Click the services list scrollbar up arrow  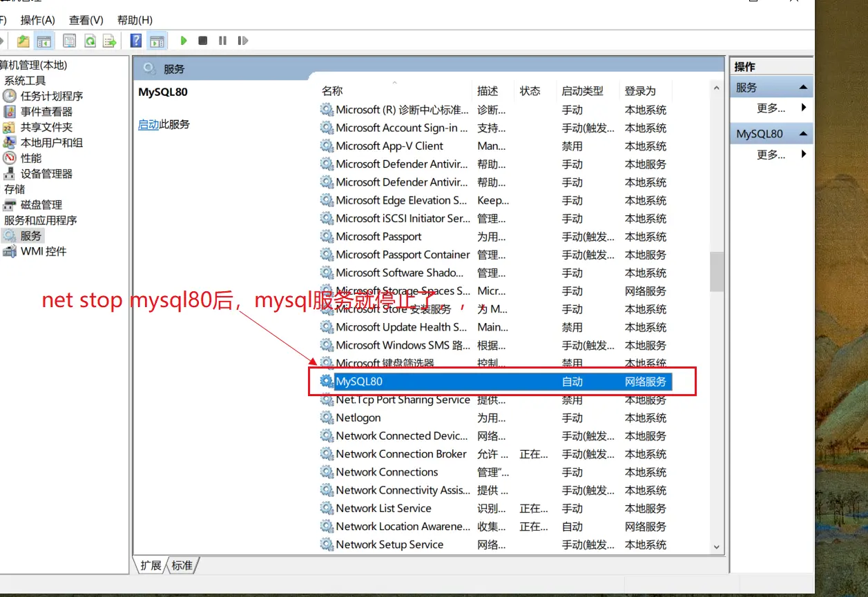717,89
